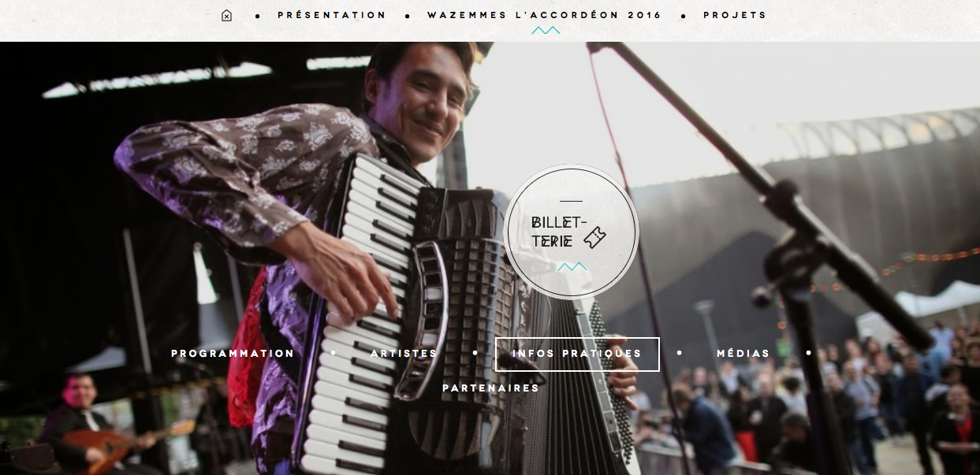The height and width of the screenshot is (475, 980).
Task: Go to the Projets menu item
Action: point(735,15)
